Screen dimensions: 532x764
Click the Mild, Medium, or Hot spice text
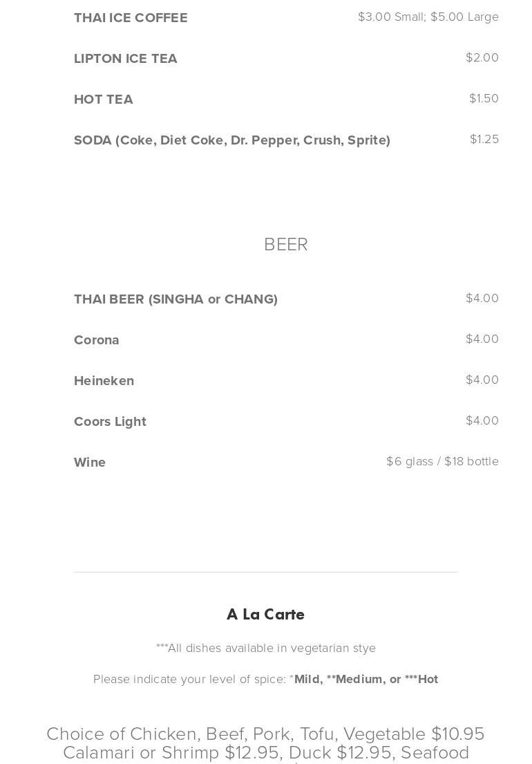365,679
